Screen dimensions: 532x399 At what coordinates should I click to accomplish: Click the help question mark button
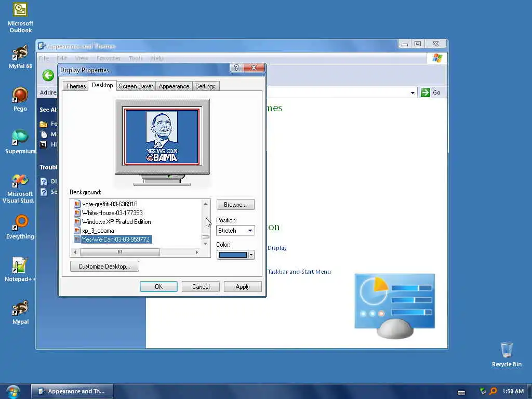[236, 68]
